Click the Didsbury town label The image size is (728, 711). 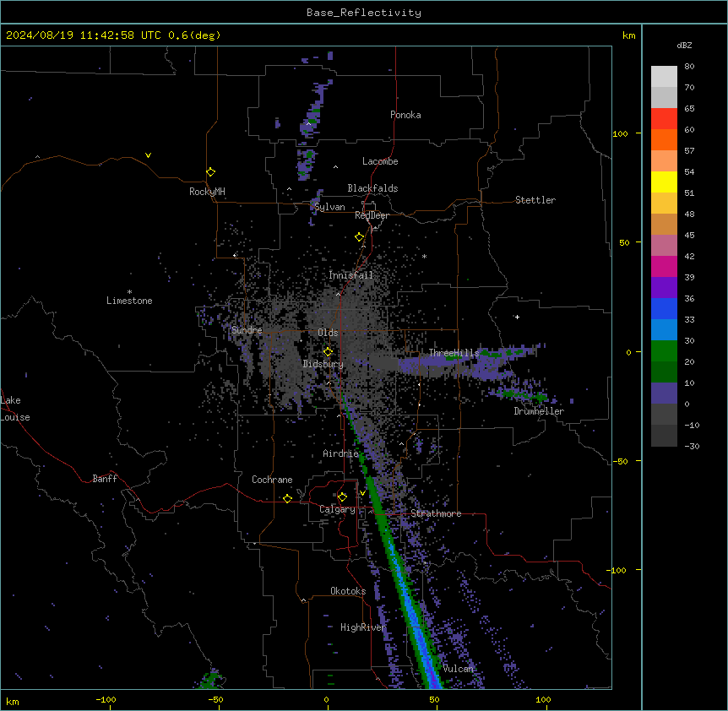323,364
